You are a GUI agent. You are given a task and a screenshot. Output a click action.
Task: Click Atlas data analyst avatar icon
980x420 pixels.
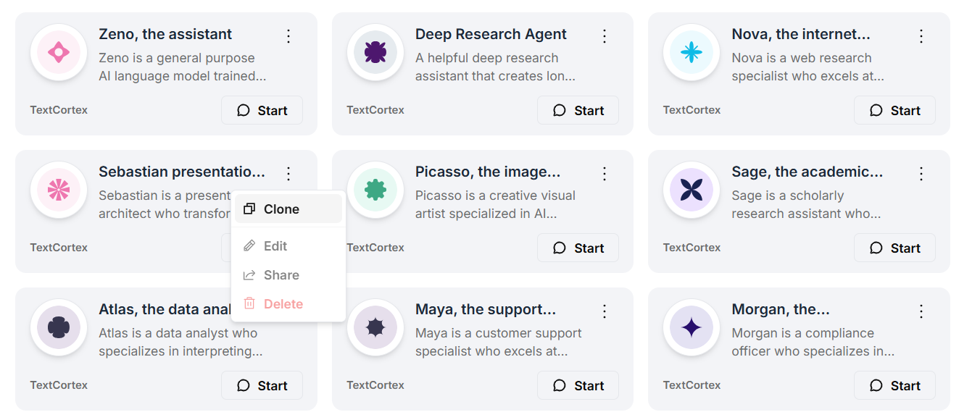59,327
